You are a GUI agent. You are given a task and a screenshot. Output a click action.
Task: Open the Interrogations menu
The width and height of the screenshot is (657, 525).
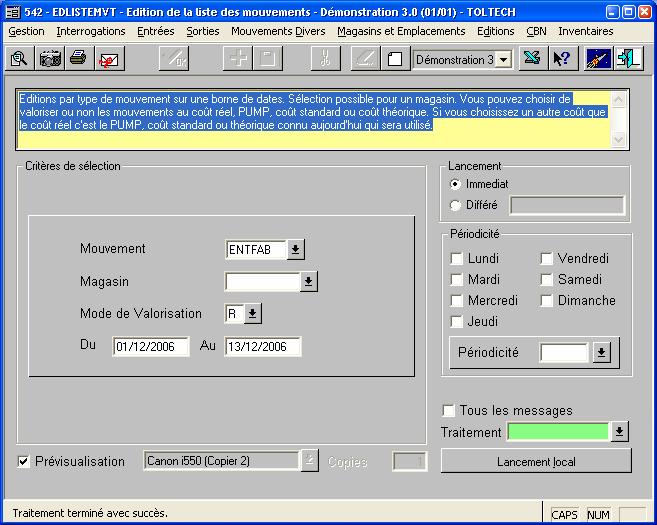[x=91, y=32]
